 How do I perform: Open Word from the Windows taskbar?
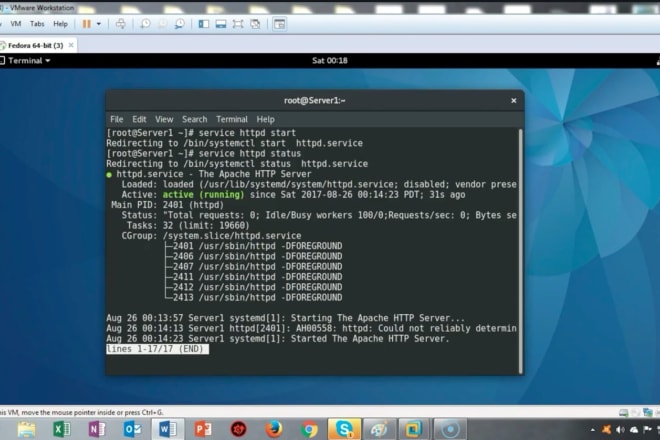[168, 429]
